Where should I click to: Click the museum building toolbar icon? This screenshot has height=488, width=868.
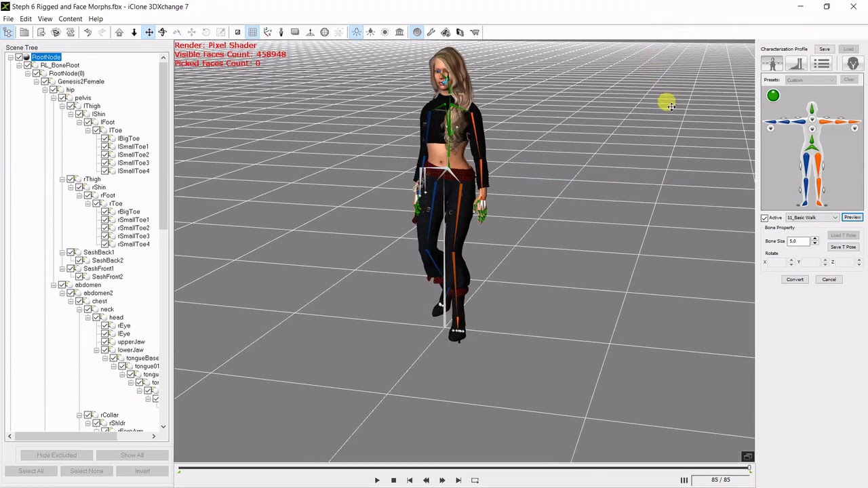(399, 32)
